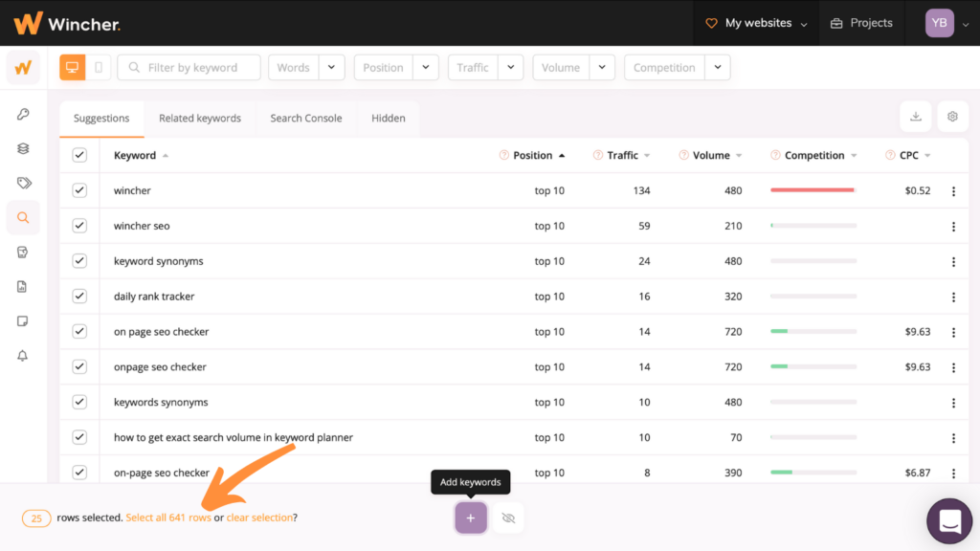980x551 pixels.
Task: Expand the Words filter dropdown
Action: point(331,68)
